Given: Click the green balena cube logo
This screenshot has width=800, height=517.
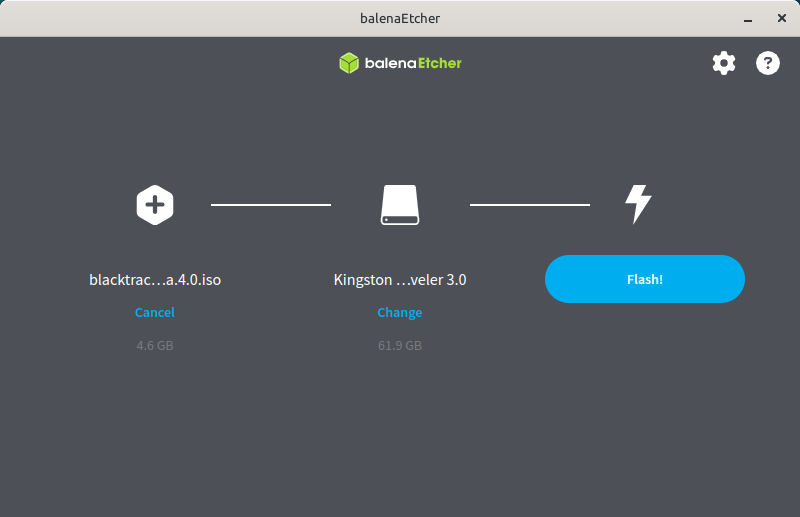Looking at the screenshot, I should [x=348, y=63].
